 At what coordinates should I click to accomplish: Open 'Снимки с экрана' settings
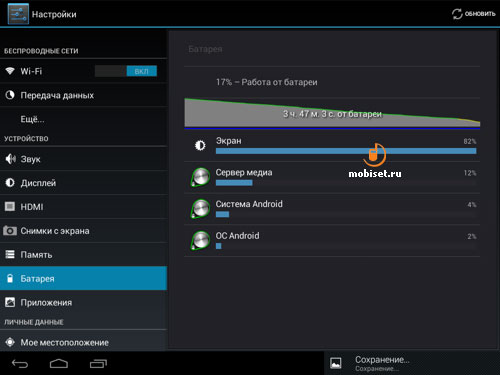click(x=83, y=231)
